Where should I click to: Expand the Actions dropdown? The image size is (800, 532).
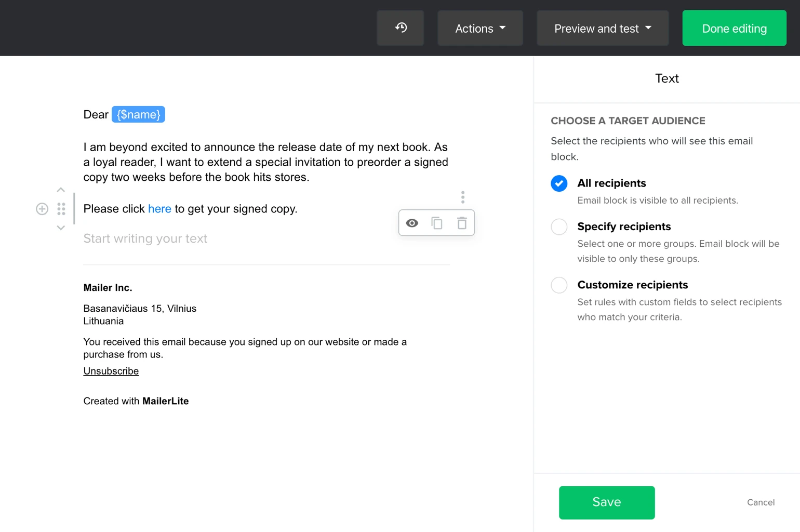coord(480,28)
